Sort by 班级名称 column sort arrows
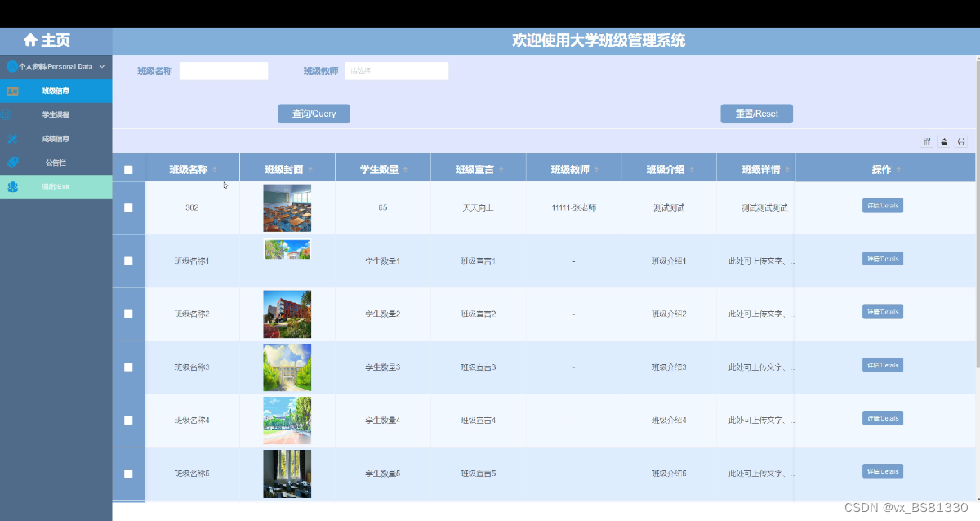 pyautogui.click(x=215, y=170)
